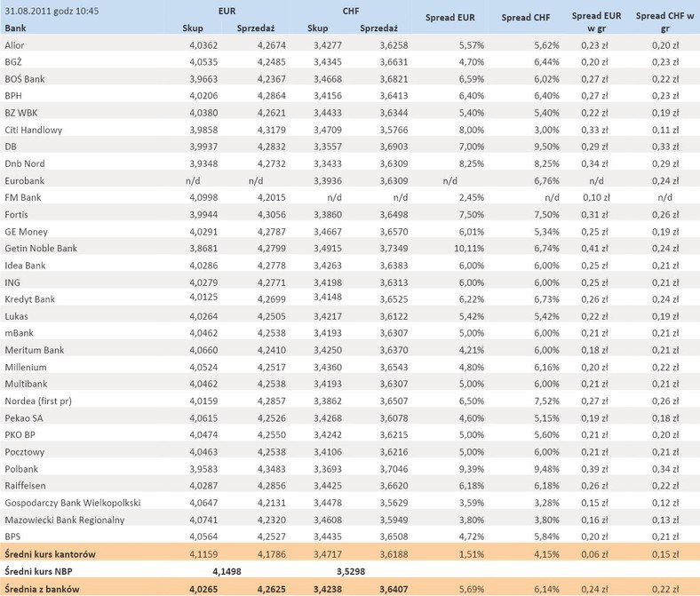Screen dimensions: 700x596
Task: Select the 'Dnb Nord' row label
Action: click(25, 163)
